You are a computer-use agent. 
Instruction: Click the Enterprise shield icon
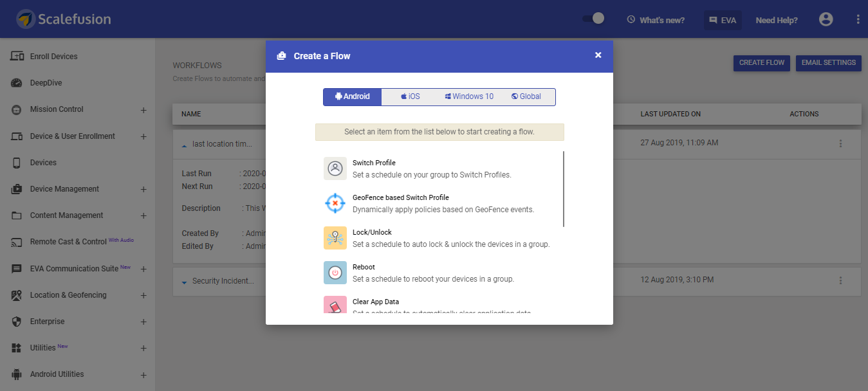coord(17,322)
